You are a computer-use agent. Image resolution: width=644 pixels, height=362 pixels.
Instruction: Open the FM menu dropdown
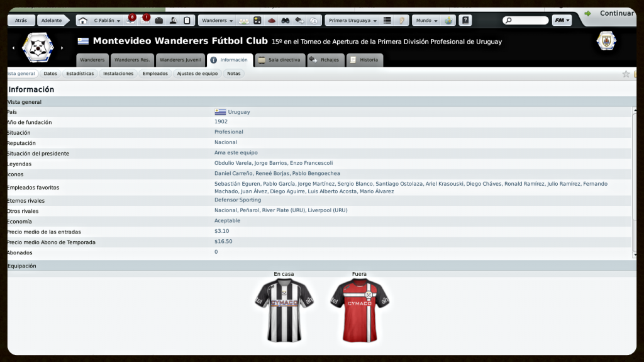click(562, 20)
